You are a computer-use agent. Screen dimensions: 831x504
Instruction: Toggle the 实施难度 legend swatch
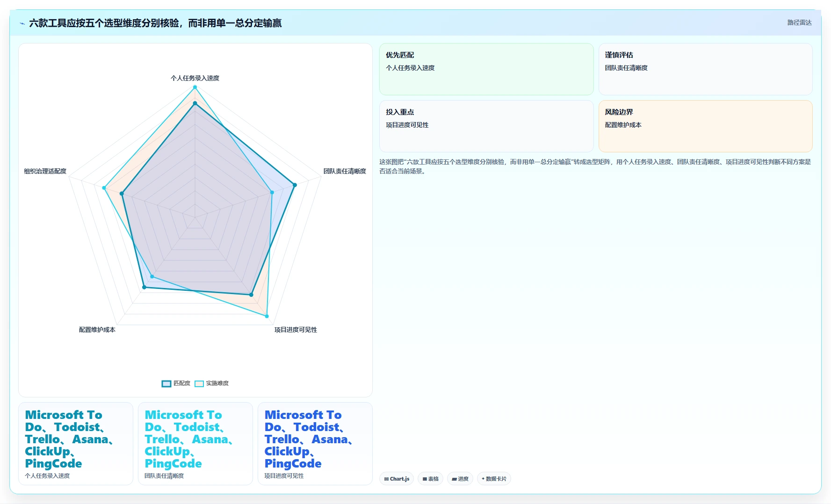point(199,383)
